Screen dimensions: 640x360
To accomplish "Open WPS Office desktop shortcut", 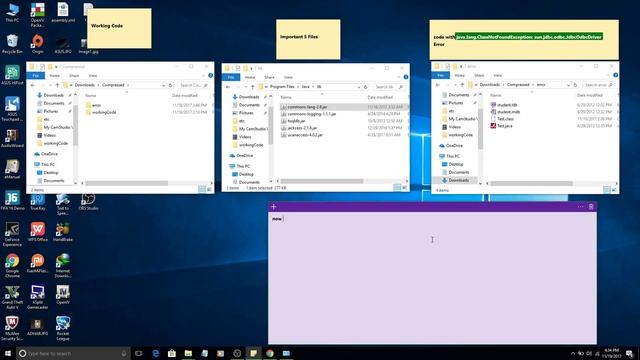I will tap(38, 232).
